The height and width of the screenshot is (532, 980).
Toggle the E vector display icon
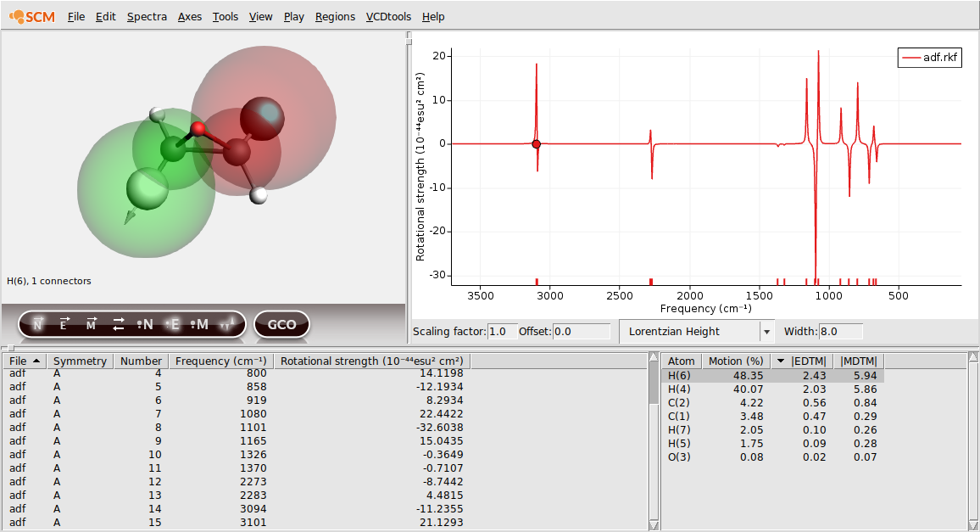tap(64, 324)
